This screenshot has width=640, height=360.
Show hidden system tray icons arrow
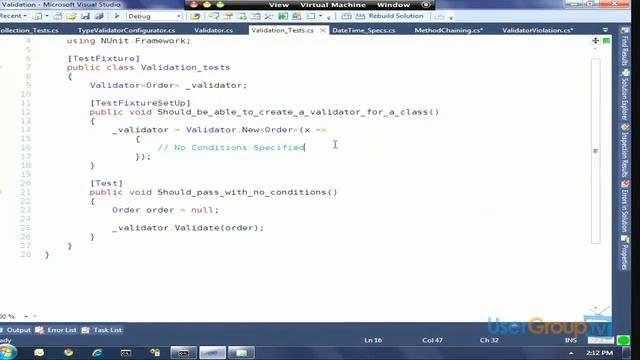coord(571,353)
